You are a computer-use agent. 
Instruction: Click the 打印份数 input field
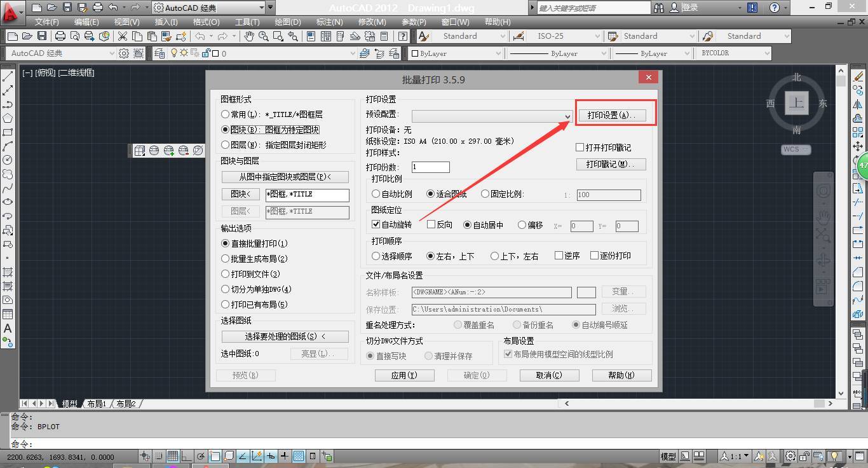point(431,167)
